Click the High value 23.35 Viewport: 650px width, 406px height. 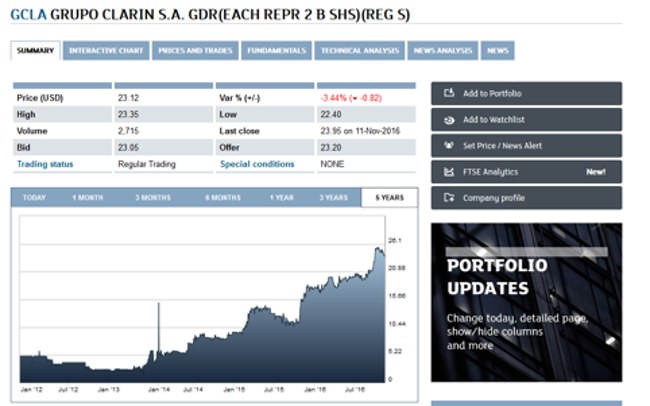[x=128, y=114]
